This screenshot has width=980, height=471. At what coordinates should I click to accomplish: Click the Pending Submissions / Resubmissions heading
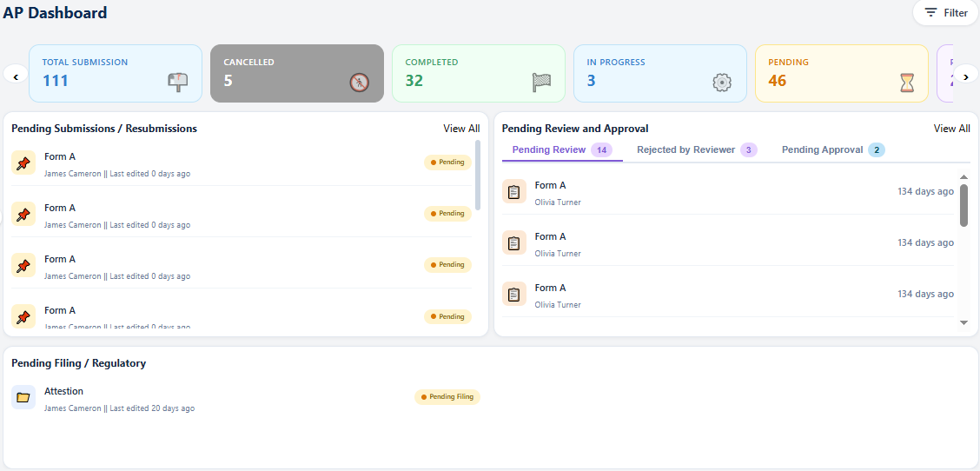[104, 129]
